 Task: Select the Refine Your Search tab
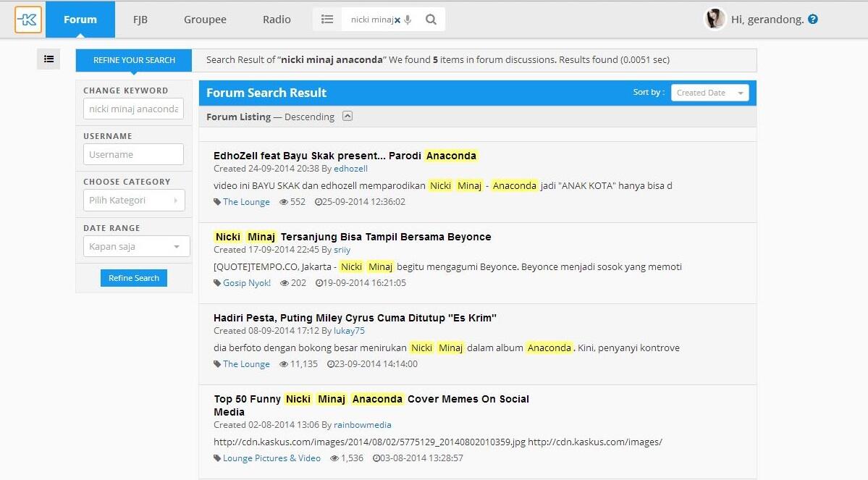pos(134,60)
